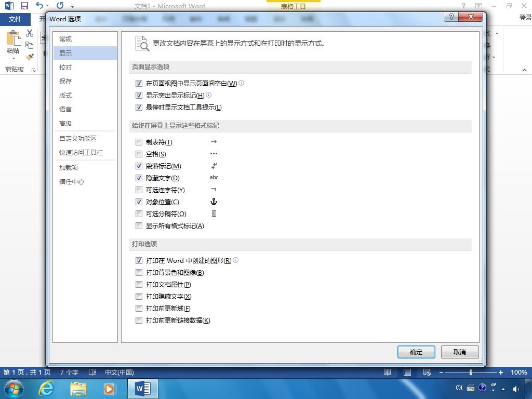Select 常规 category in options list

tap(85, 39)
